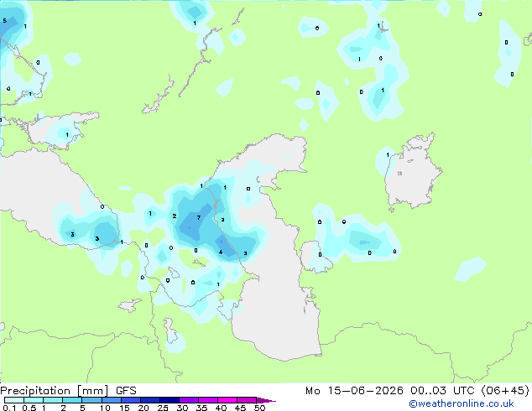This screenshot has width=532, height=411.
Task: Click the 5–10 mm legend swatch
Action: click(x=91, y=400)
